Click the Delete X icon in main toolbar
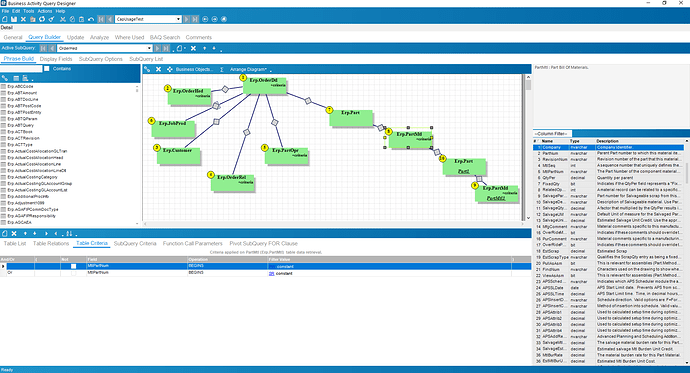This screenshot has height=373, width=690. [x=23, y=19]
